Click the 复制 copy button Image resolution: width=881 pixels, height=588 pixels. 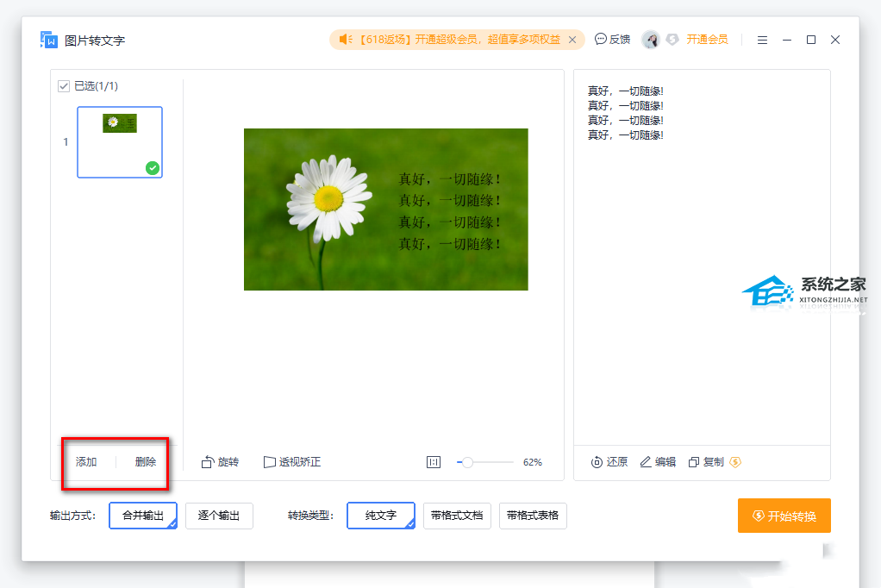tap(706, 462)
